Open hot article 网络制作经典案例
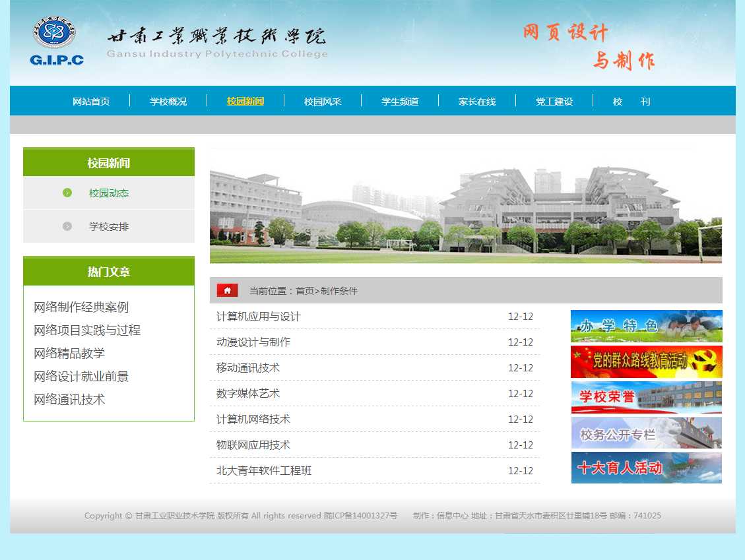The width and height of the screenshot is (745, 560). coord(81,307)
